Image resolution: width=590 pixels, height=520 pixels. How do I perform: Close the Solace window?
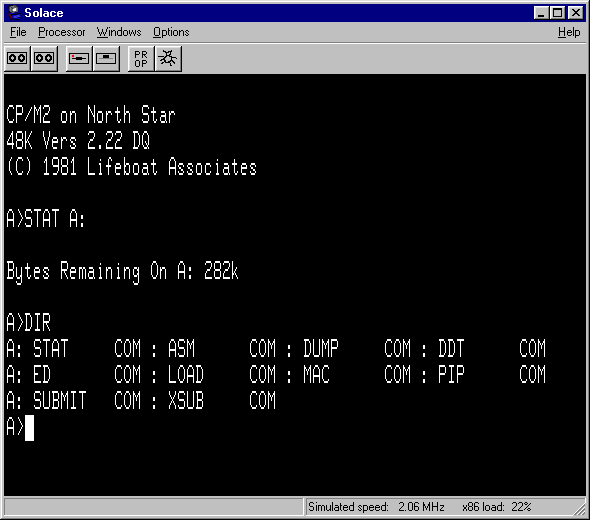pyautogui.click(x=576, y=13)
